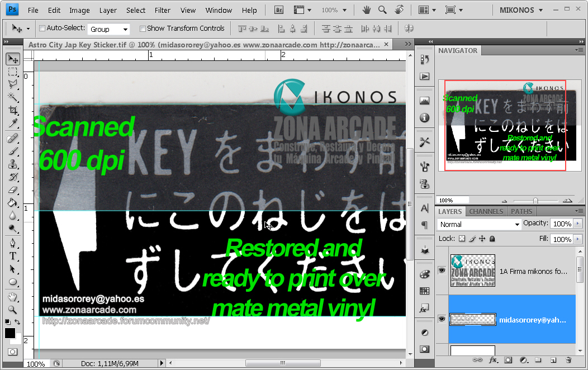Click the Create new layer button
Image resolution: width=588 pixels, height=370 pixels.
pos(552,360)
